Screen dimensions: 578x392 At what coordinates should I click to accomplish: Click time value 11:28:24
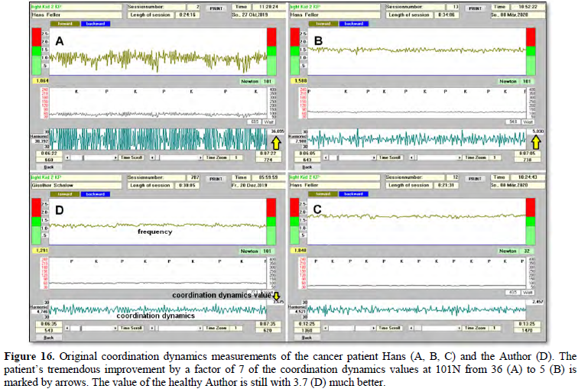coord(268,7)
